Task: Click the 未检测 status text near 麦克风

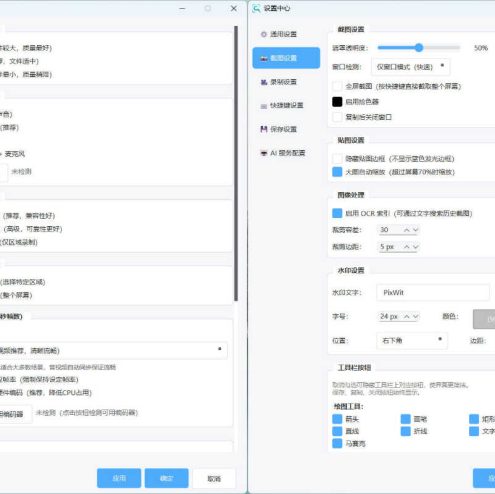Action: [x=21, y=171]
